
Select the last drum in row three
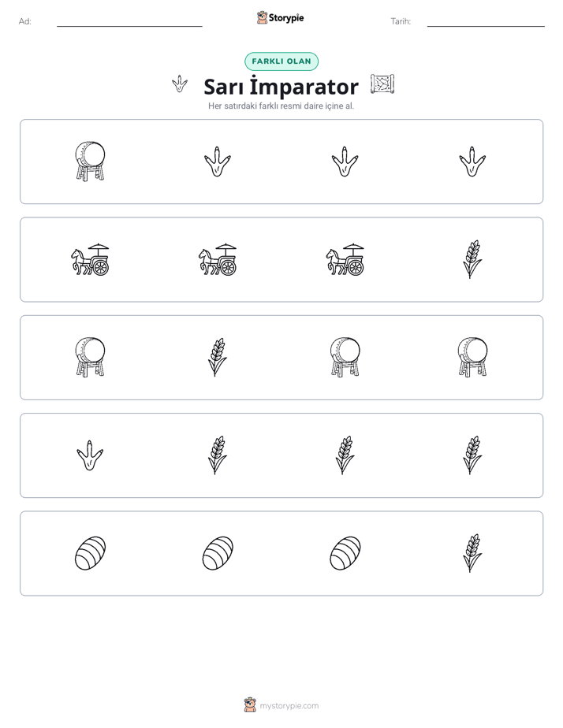click(472, 357)
